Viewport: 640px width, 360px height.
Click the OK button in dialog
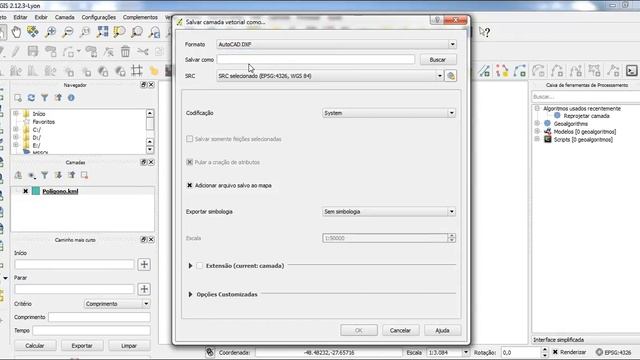point(359,330)
